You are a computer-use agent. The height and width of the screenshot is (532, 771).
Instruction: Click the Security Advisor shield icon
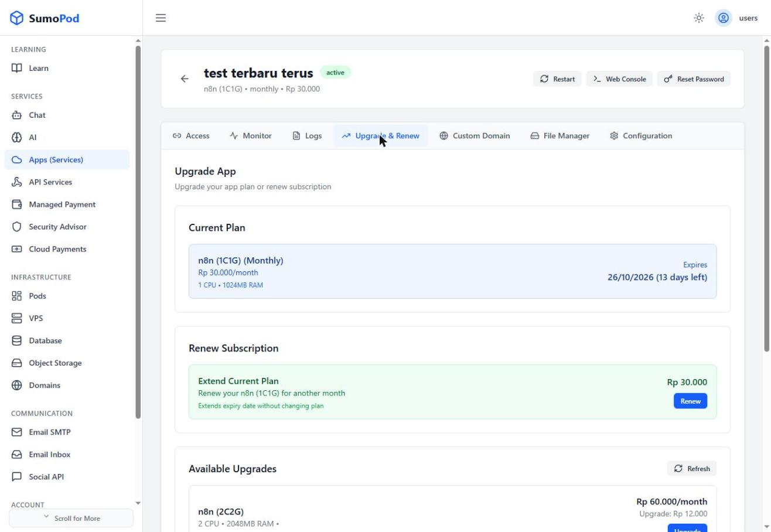16,227
